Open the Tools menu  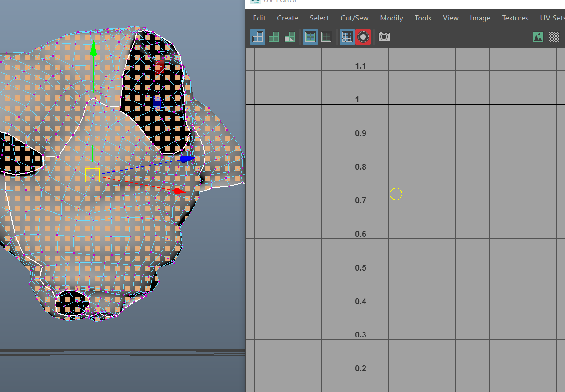pos(423,18)
